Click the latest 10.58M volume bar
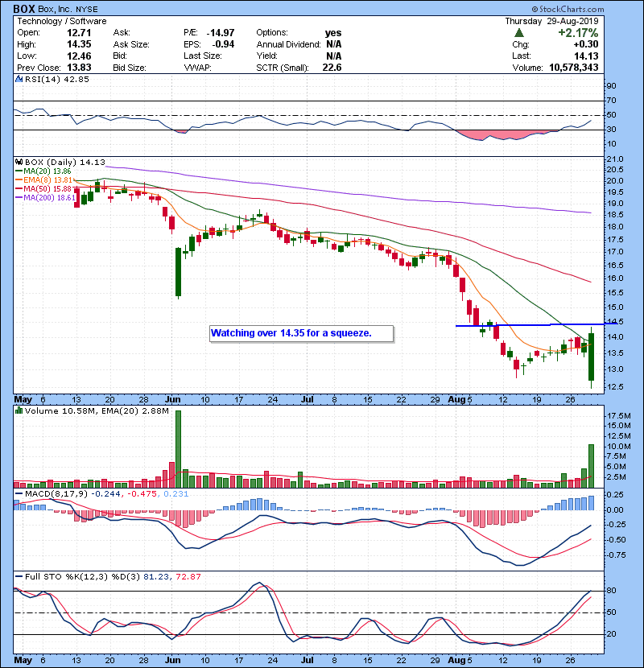This screenshot has width=644, height=668. [591, 466]
